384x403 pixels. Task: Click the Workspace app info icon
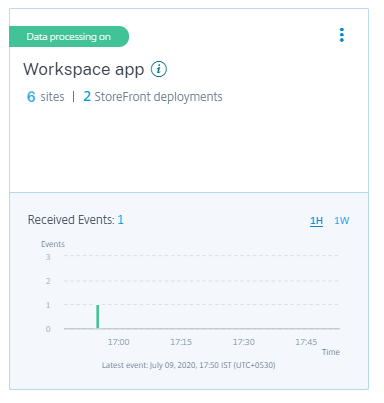[159, 69]
